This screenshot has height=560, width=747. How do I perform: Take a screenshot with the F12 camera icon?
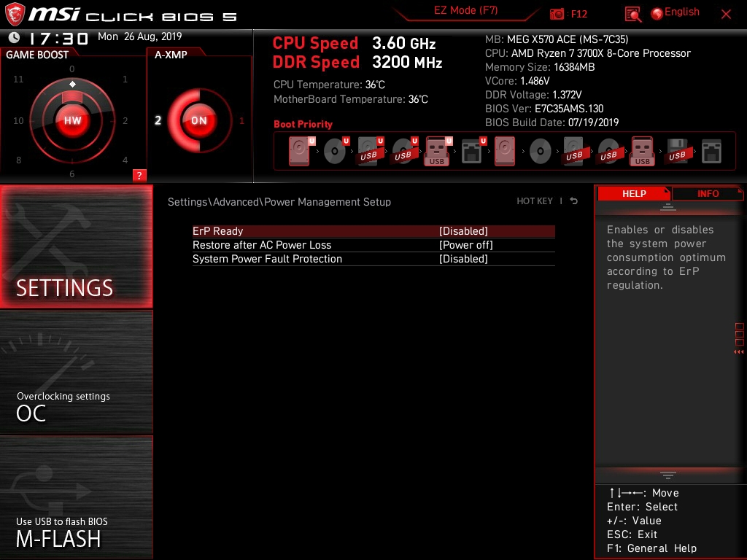click(557, 14)
